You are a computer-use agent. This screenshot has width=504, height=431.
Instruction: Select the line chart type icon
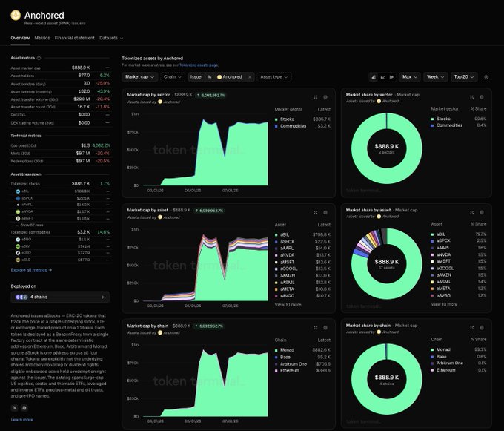coord(382,77)
